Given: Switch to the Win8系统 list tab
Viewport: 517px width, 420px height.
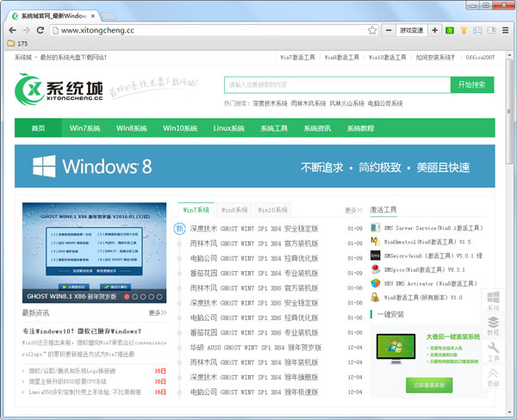Looking at the screenshot, I should (234, 210).
